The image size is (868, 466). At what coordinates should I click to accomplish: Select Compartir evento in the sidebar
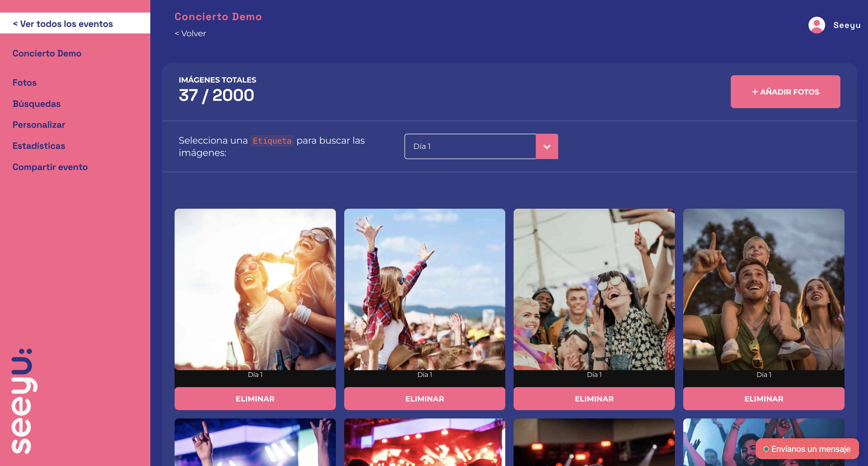(x=50, y=167)
